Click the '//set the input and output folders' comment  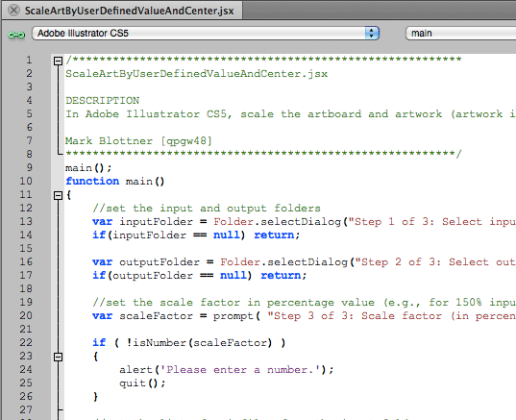(x=207, y=208)
